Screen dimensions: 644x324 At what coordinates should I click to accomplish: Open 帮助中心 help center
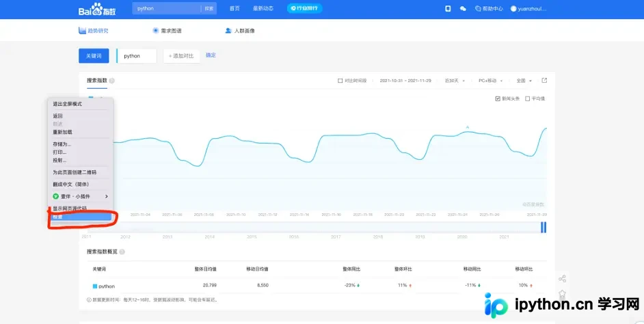(489, 9)
